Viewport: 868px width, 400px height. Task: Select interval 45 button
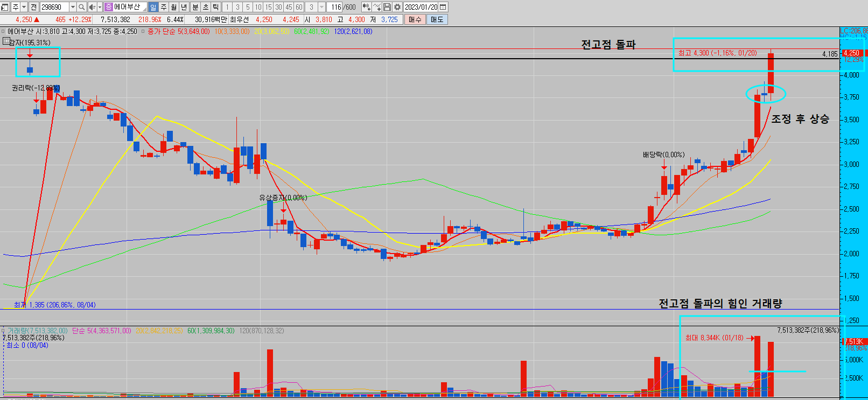coord(289,7)
